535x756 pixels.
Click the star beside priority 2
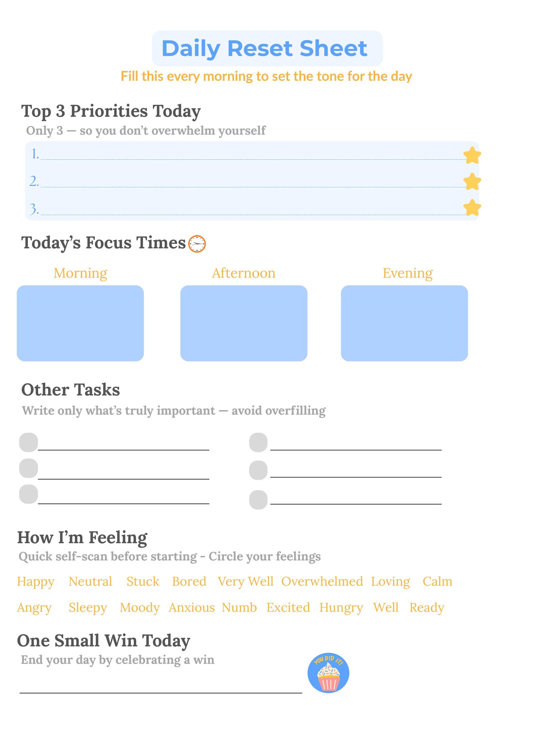pos(472,181)
